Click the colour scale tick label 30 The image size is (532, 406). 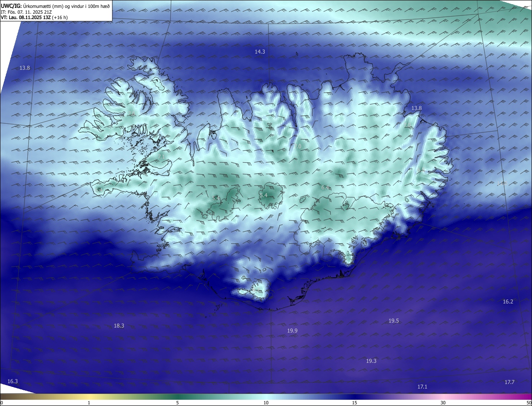443,403
